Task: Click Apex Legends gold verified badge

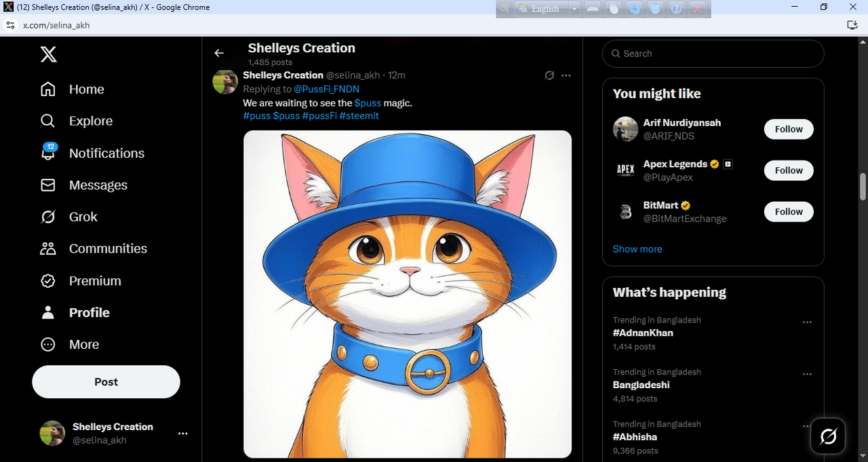Action: point(714,164)
